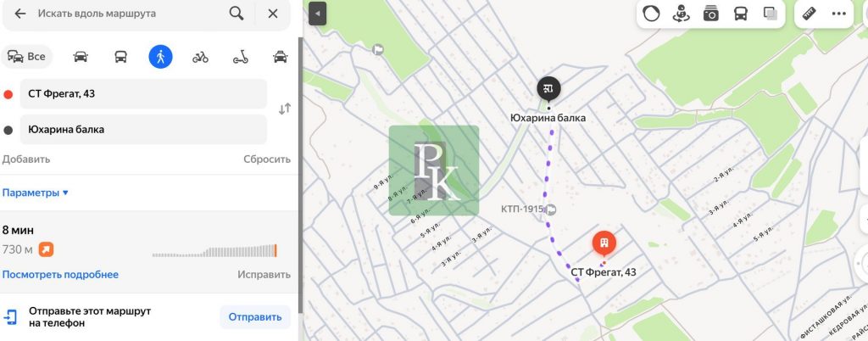Switch to scooter route mode

click(x=241, y=57)
